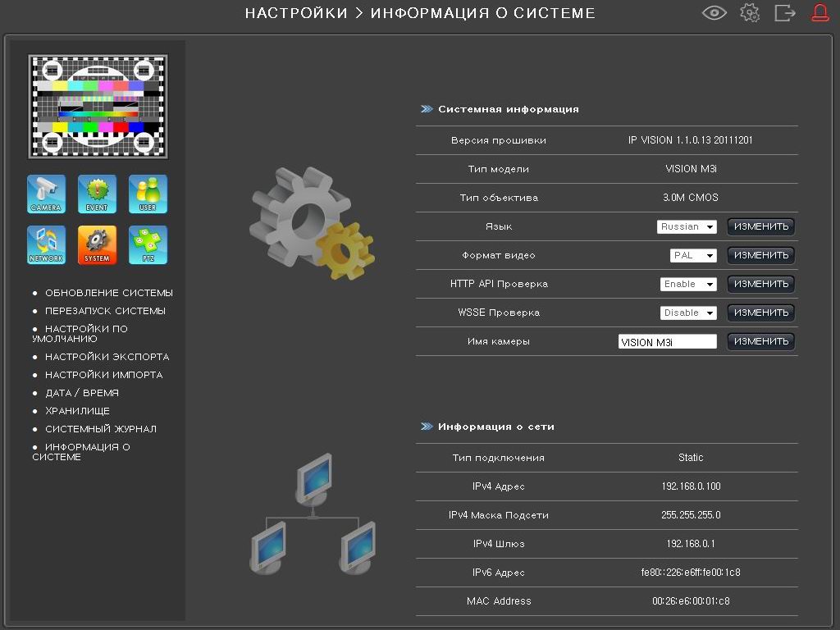Open НАСТРОЙКИ ИМПОРТА menu item
This screenshot has height=630, width=840.
tap(104, 375)
